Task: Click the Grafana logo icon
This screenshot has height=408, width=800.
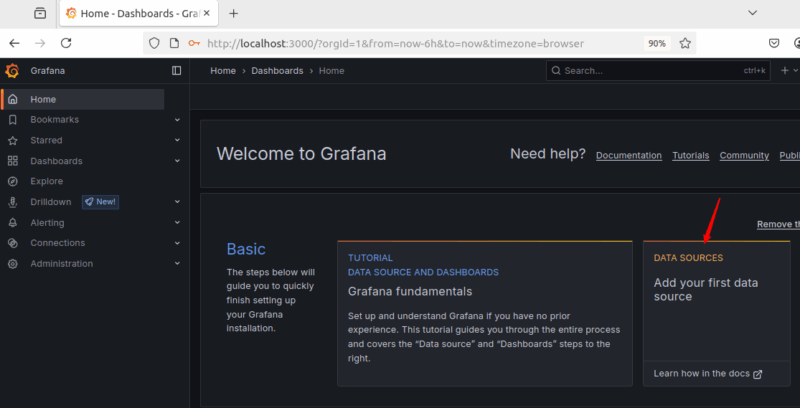Action: [x=12, y=71]
